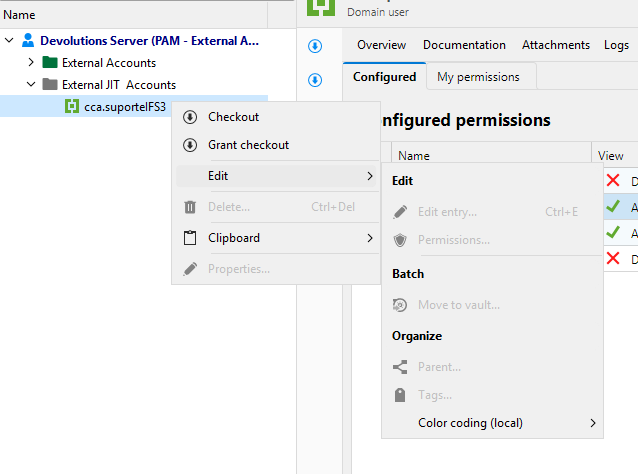Viewport: 638px width, 474px height.
Task: Select the cca.suporteIFS3 entry
Action: tap(125, 107)
